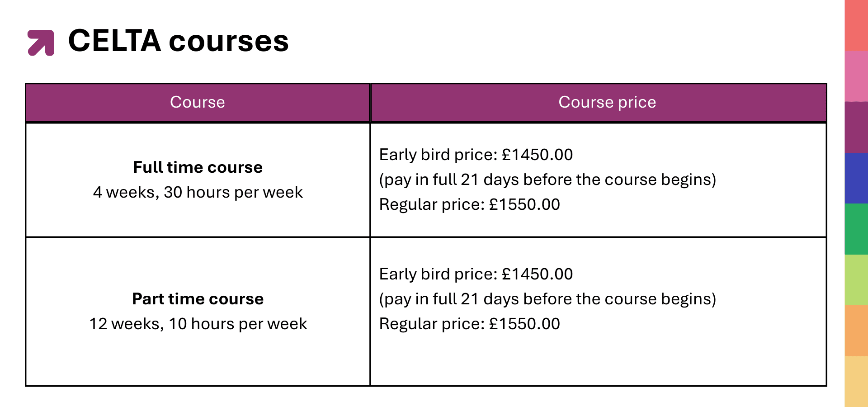Click the CELTA courses heading

coord(178,41)
